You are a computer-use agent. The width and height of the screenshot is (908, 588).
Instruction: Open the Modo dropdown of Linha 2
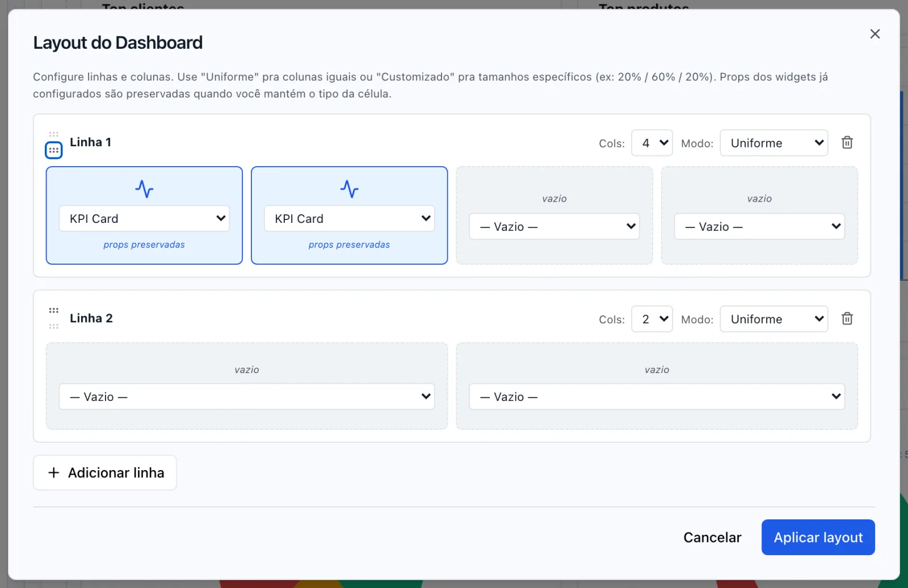point(774,319)
